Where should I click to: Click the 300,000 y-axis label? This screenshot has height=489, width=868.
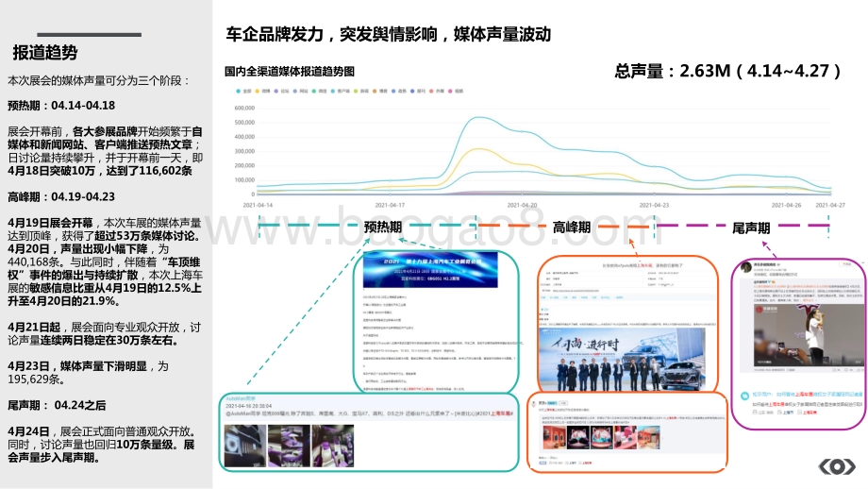(x=244, y=151)
